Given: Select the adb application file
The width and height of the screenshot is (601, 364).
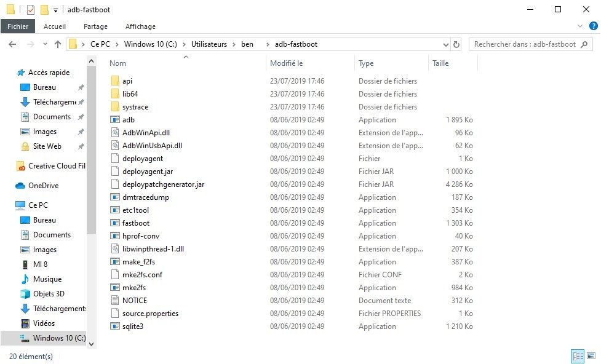Looking at the screenshot, I should click(x=128, y=119).
